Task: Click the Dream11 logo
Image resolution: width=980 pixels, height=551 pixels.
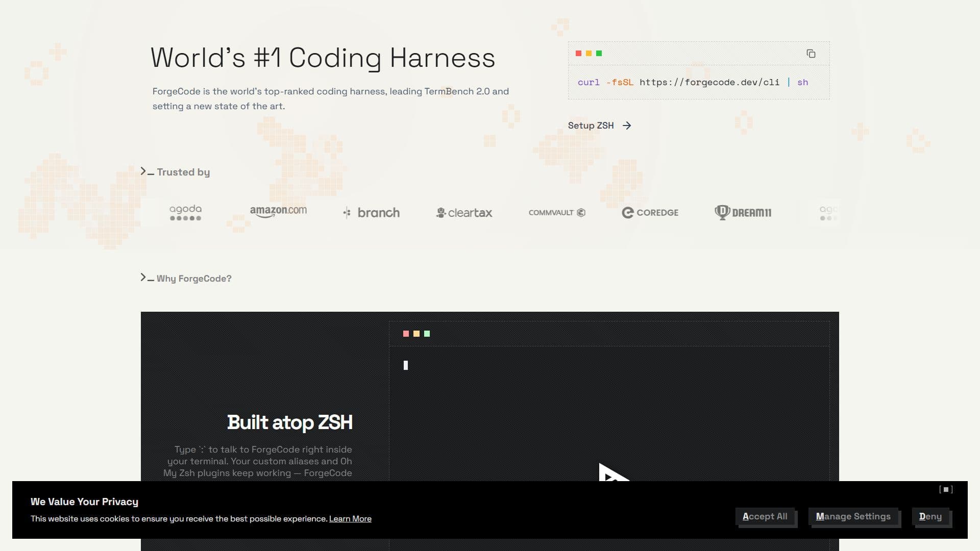Action: click(x=743, y=213)
